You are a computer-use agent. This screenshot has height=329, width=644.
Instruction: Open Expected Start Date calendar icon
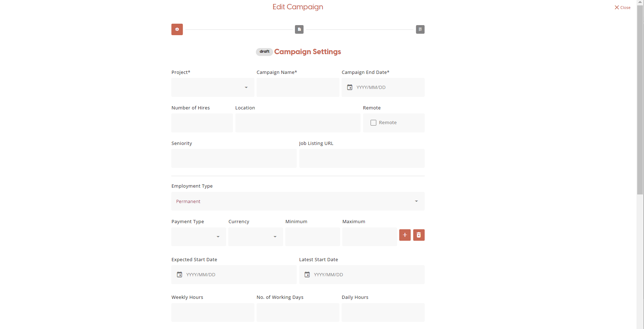[180, 275]
